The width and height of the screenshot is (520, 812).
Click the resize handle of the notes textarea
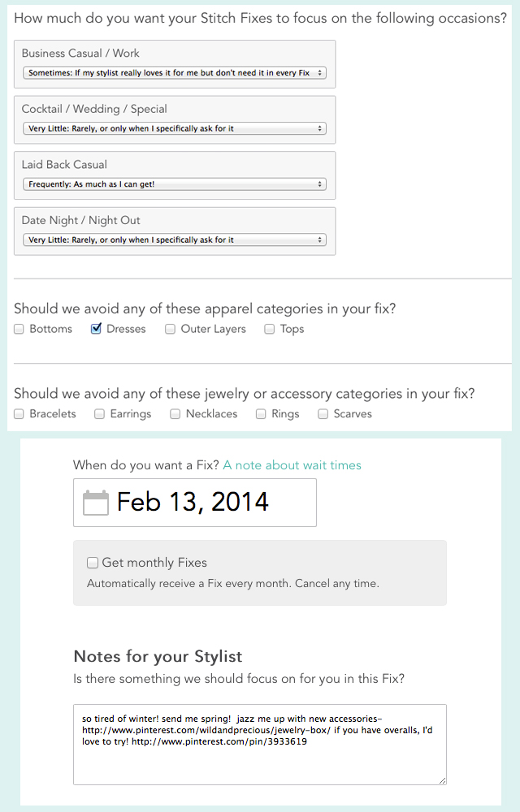[x=442, y=780]
